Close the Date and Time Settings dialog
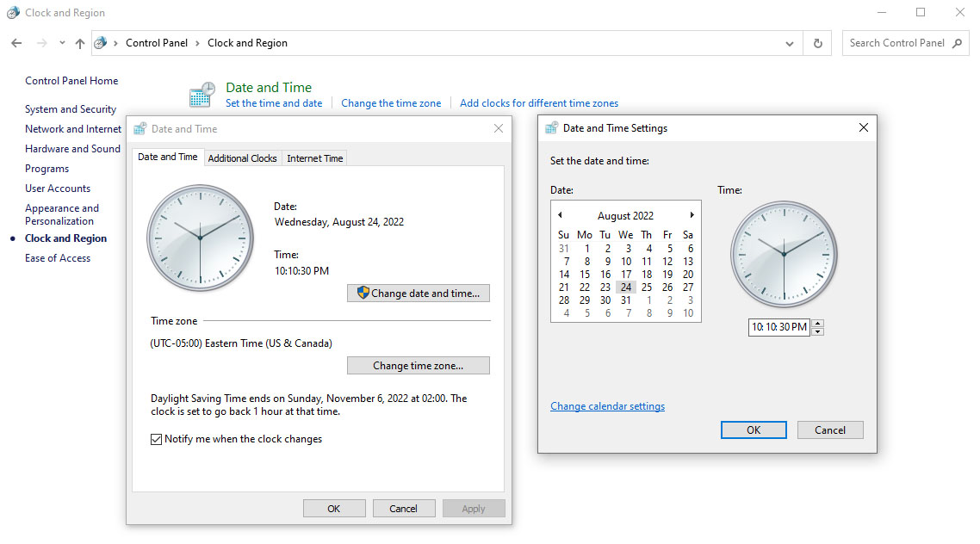Viewport: 980px width, 544px height. click(864, 127)
